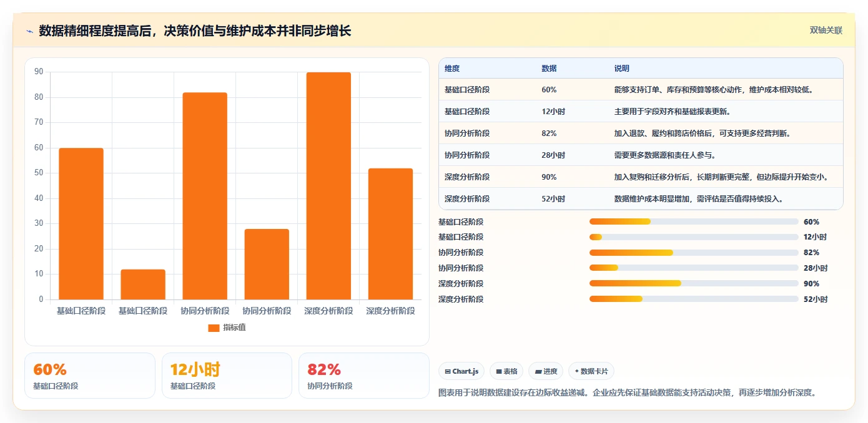The height and width of the screenshot is (423, 868).
Task: Click the progress bar labeled 60%
Action: point(694,221)
